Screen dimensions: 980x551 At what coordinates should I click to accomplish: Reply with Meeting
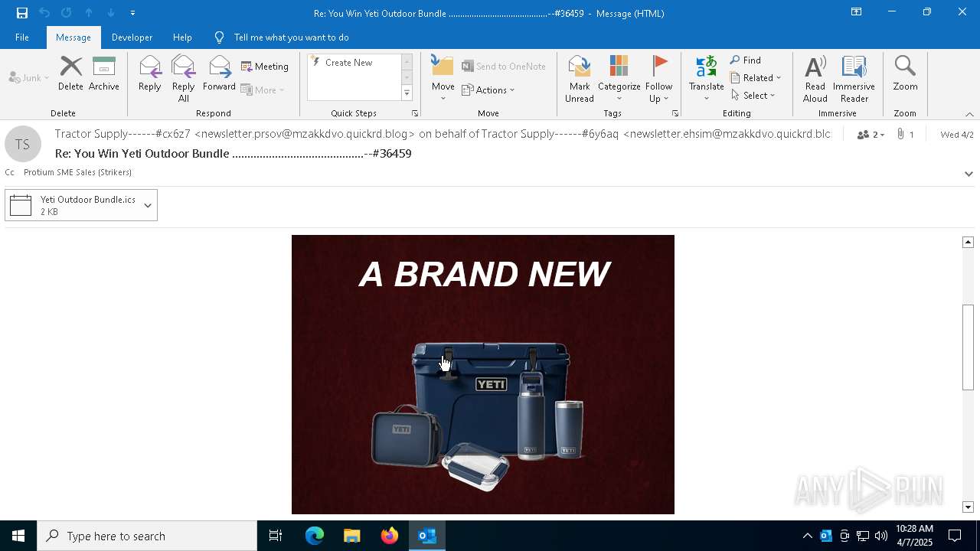pos(265,67)
